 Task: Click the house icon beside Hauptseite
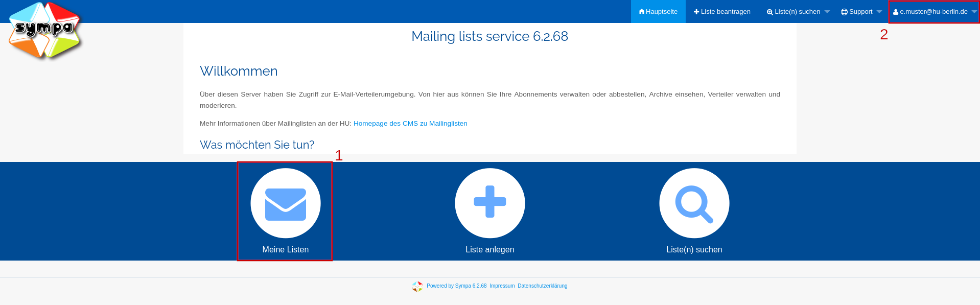coord(642,12)
